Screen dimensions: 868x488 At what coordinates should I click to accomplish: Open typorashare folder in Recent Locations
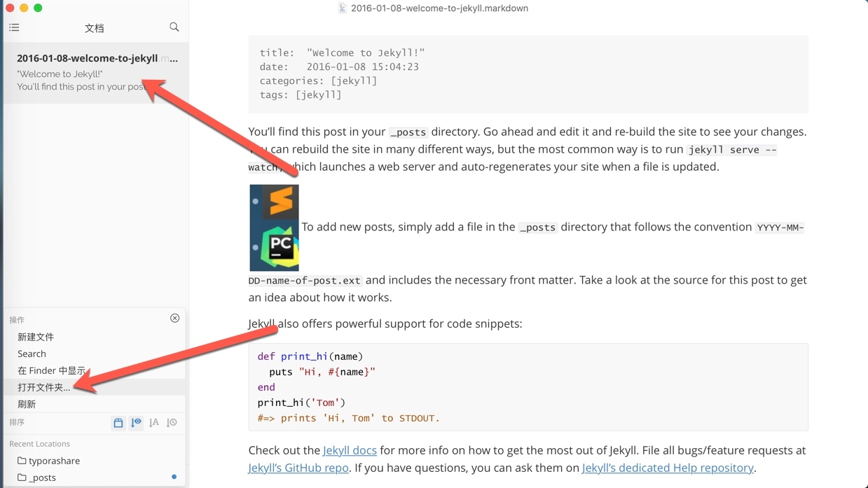[x=54, y=461]
